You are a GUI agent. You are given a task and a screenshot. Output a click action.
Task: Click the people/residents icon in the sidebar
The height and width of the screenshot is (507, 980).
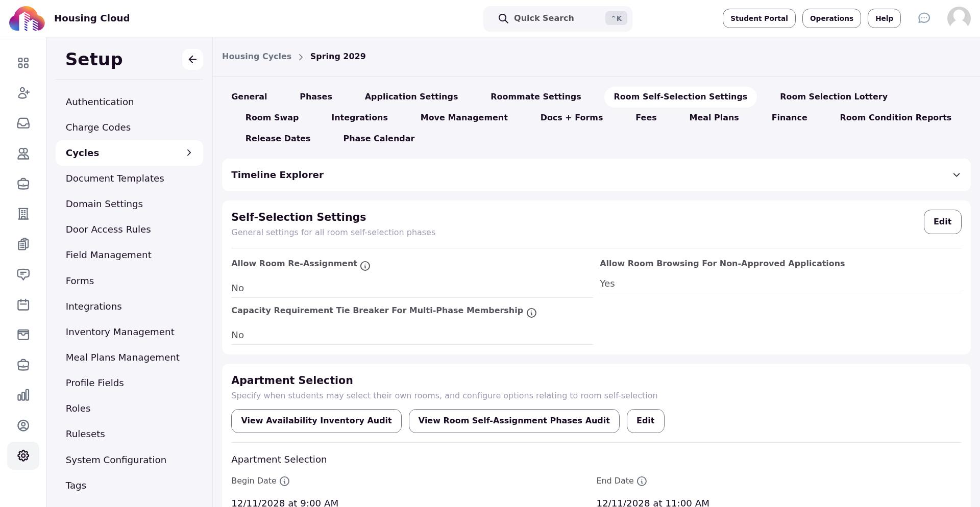click(23, 154)
